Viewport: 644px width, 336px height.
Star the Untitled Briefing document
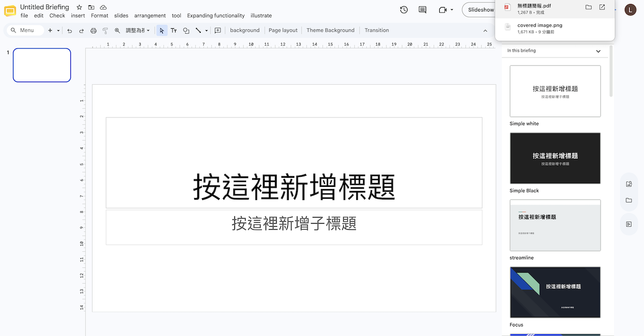79,8
